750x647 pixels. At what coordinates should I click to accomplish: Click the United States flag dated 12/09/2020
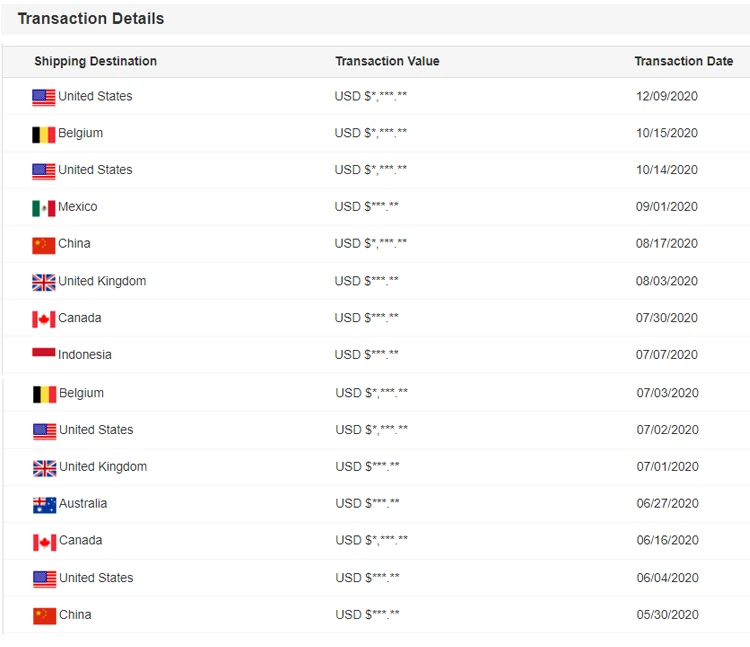(43, 97)
